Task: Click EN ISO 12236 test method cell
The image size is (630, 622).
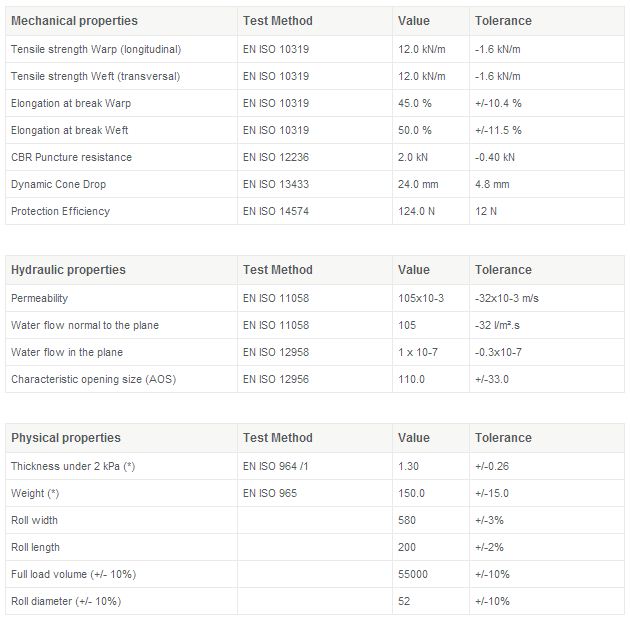Action: point(276,157)
